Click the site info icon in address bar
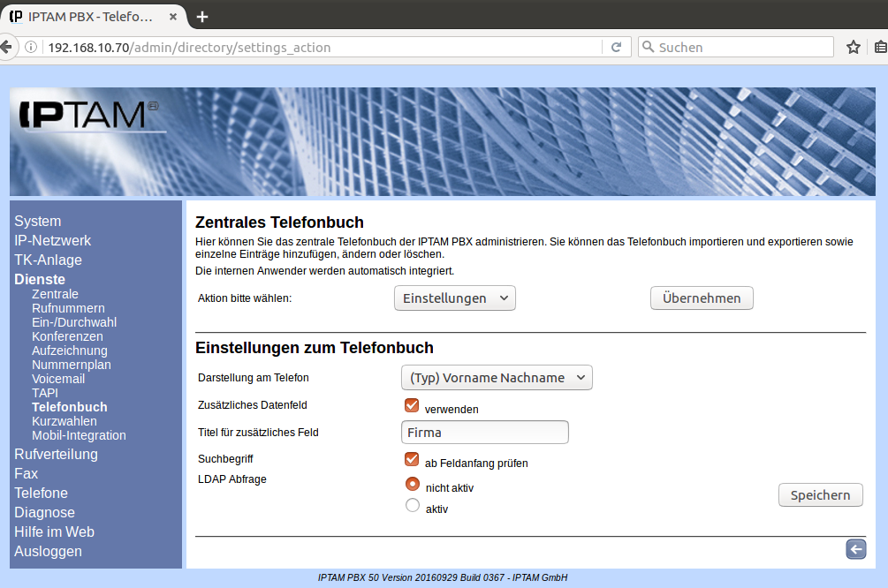 (x=31, y=47)
